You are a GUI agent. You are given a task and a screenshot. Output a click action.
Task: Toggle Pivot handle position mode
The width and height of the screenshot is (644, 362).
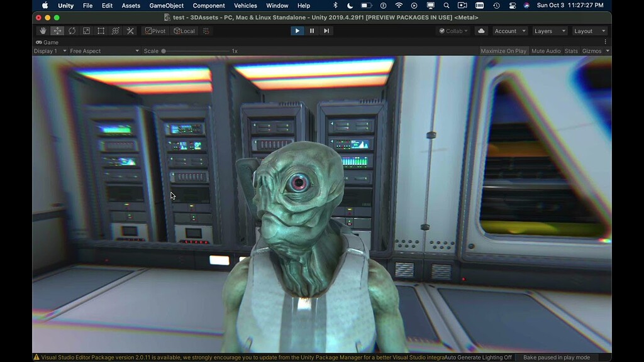(x=155, y=30)
